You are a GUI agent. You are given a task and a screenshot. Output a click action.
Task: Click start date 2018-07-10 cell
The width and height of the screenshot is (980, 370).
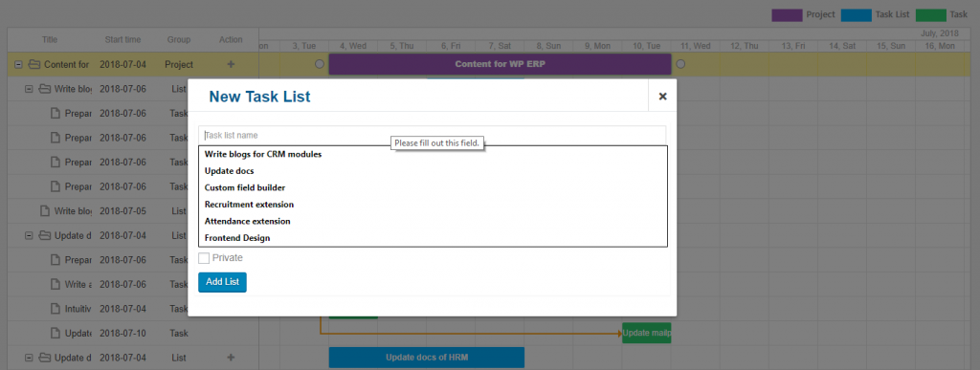pyautogui.click(x=123, y=333)
